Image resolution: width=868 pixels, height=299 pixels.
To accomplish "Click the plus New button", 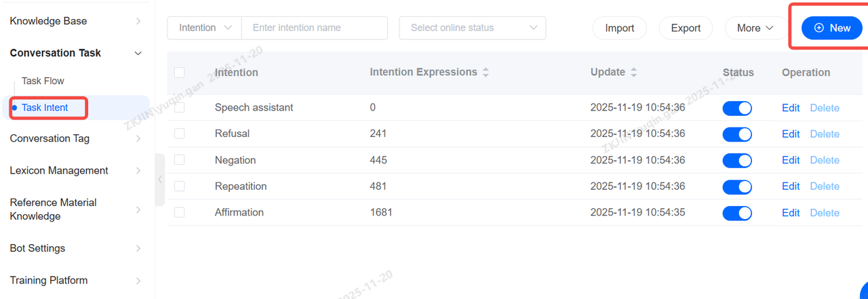I will (832, 28).
